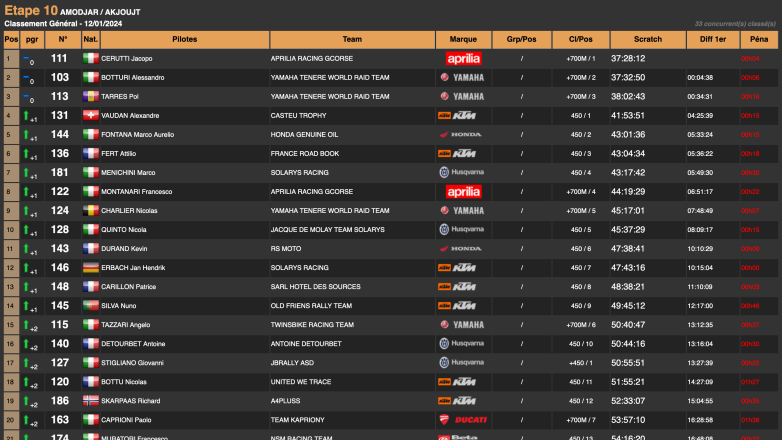
Task: Click the Ducati logo in CAPRIONI's row
Action: coord(463,420)
